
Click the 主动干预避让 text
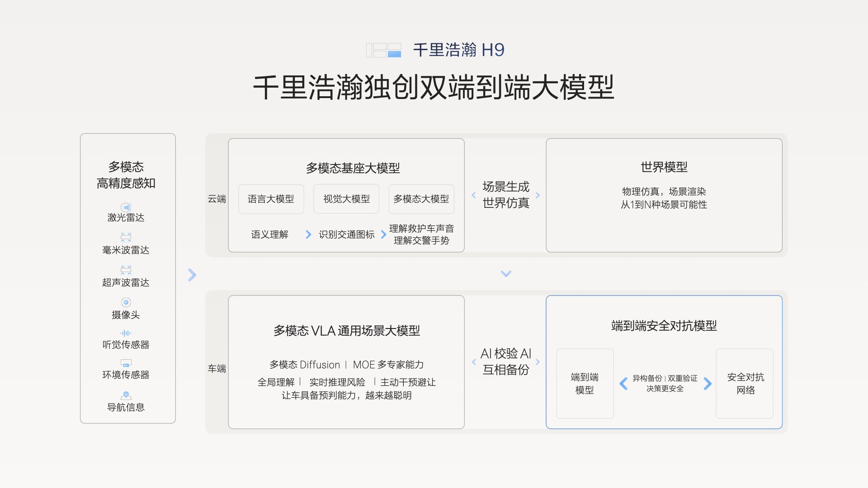point(408,382)
